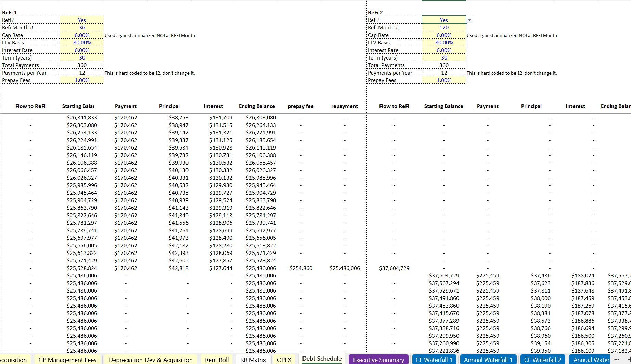
Task: Switch to the Rent Roll sheet tab
Action: 217,360
